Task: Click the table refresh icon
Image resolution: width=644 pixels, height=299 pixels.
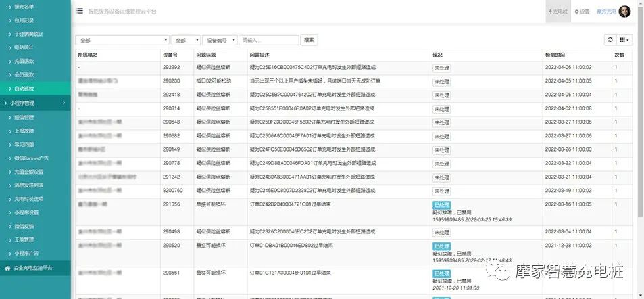Action: pos(610,41)
